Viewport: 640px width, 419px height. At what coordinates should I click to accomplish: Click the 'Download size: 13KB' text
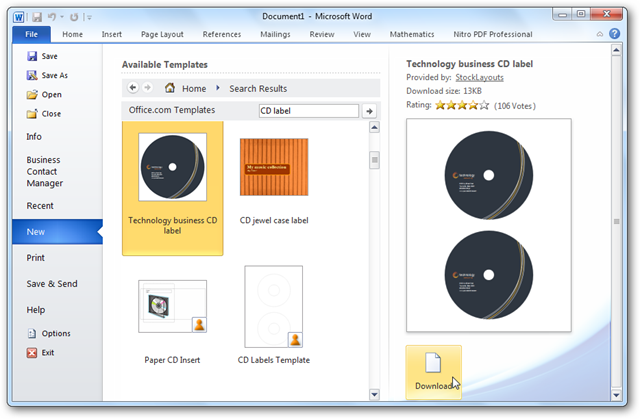click(x=444, y=91)
